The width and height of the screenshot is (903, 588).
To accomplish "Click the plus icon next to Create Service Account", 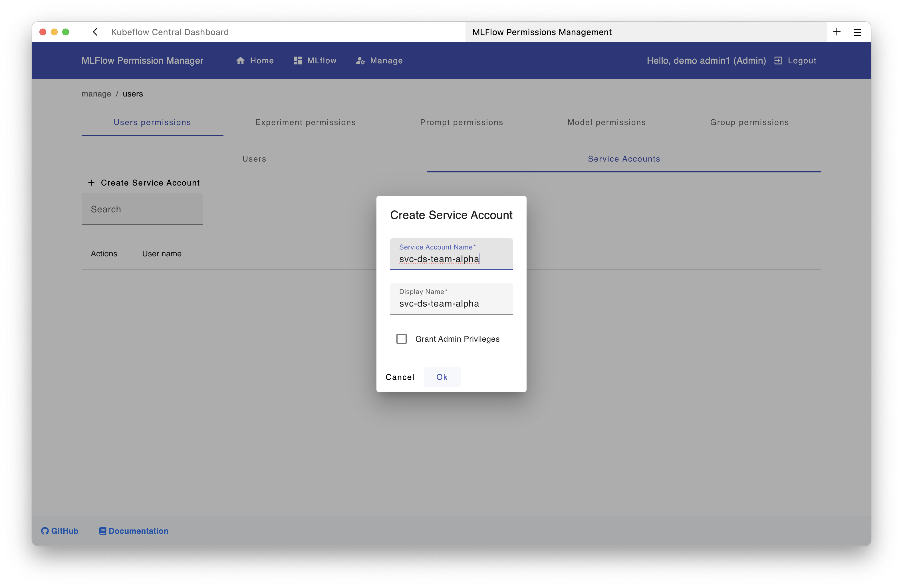I will click(91, 182).
